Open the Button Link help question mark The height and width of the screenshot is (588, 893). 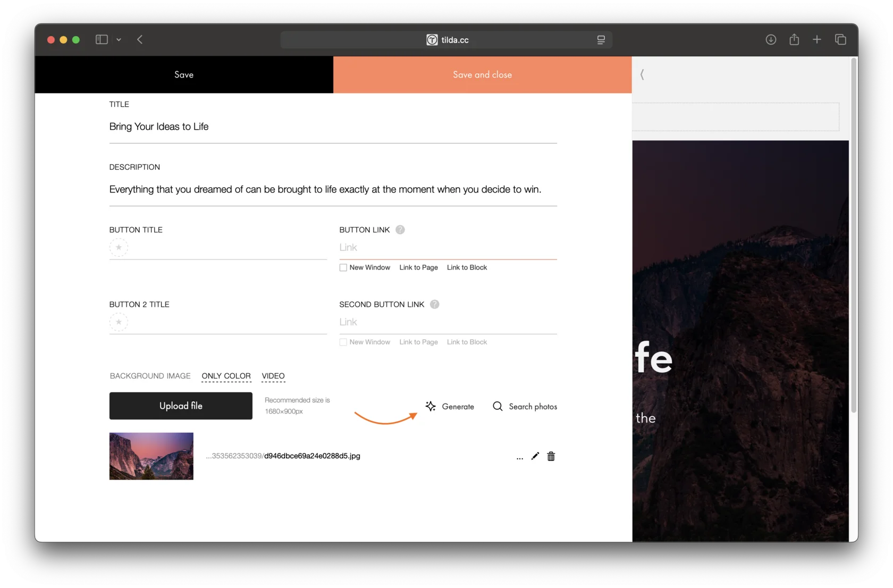[400, 230]
